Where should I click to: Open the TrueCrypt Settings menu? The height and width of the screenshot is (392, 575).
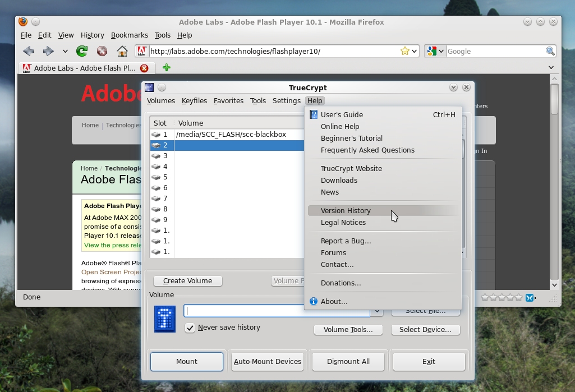pyautogui.click(x=287, y=101)
